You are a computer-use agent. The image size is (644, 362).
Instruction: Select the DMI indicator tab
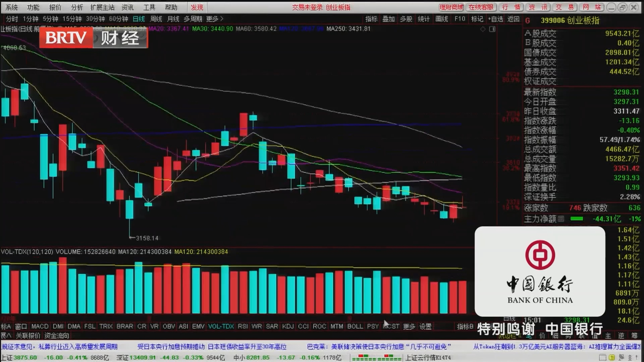(58, 326)
